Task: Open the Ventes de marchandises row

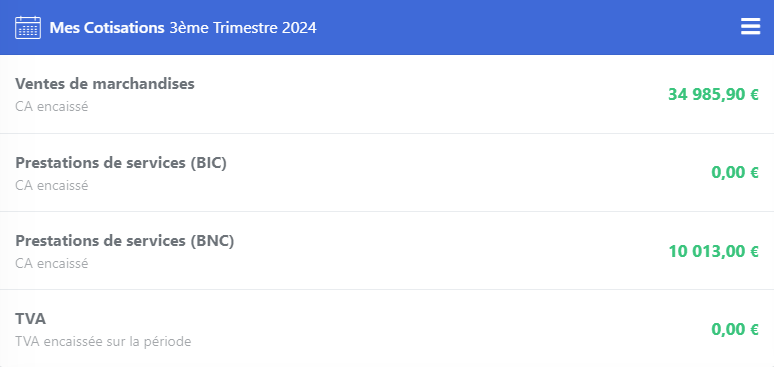Action: pos(387,94)
